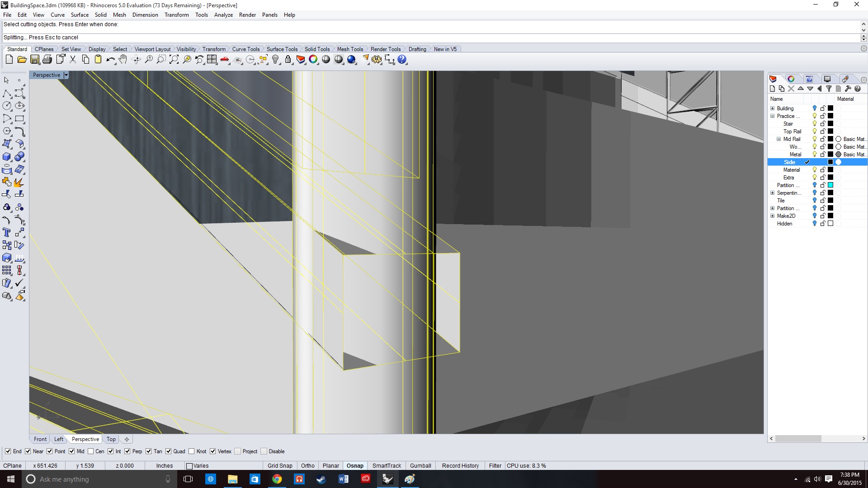Enable the Project osnap checkbox
Image resolution: width=868 pixels, height=488 pixels.
[238, 451]
